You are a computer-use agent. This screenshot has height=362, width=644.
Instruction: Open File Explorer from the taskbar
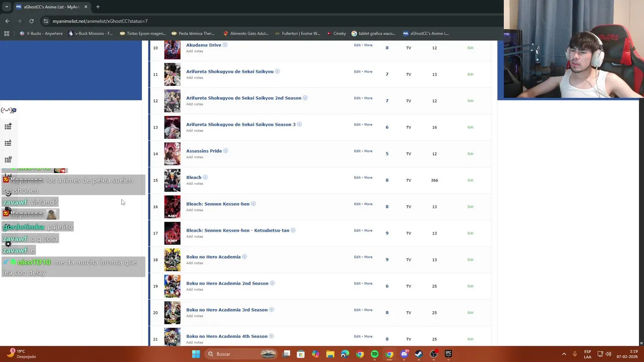coord(330,354)
